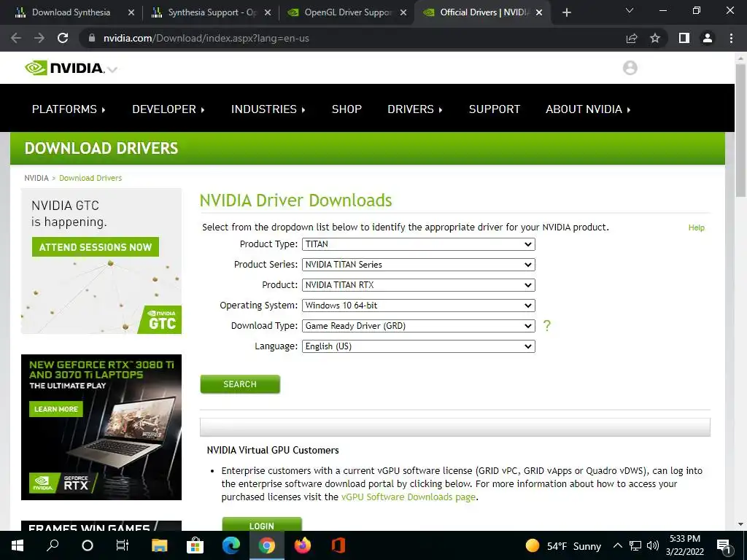Open the volume icon in system tray
Screen dimensions: 747x560
pos(653,545)
